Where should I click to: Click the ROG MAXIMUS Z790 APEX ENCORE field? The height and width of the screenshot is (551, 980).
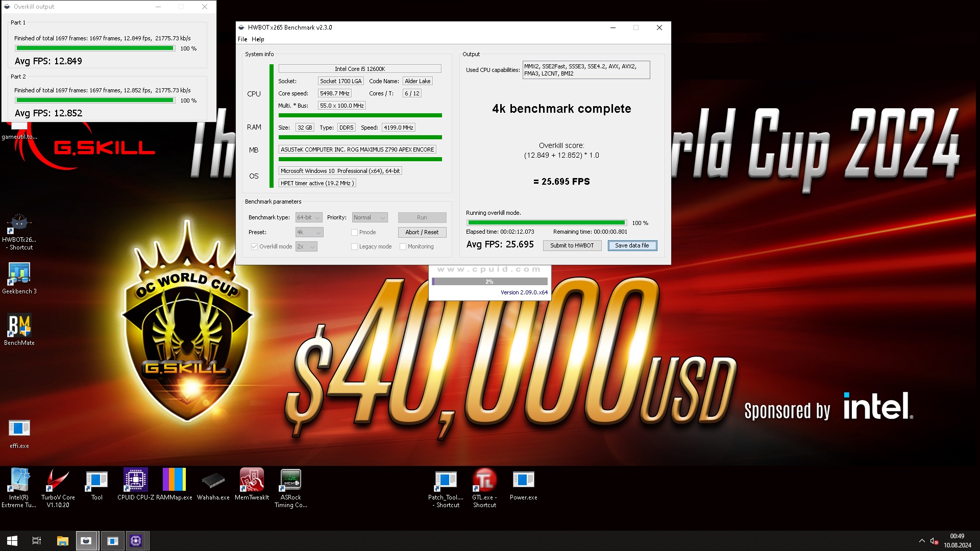357,149
